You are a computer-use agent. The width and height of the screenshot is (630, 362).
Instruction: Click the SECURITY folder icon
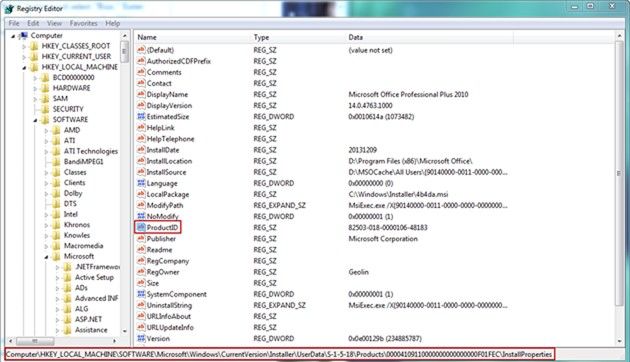45,109
